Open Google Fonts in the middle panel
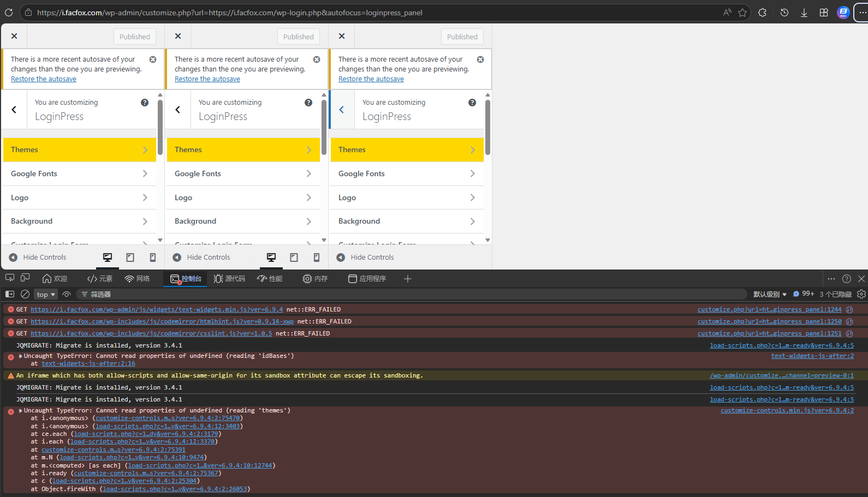This screenshot has width=868, height=497. tap(243, 174)
